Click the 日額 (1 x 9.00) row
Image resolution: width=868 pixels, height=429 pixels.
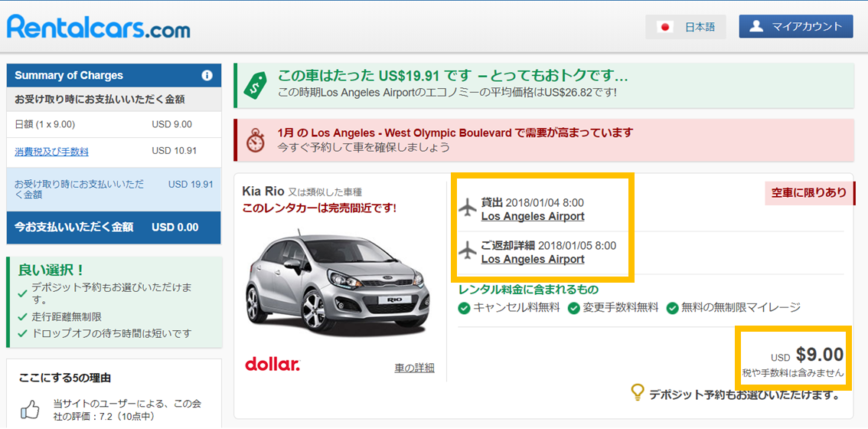[113, 125]
